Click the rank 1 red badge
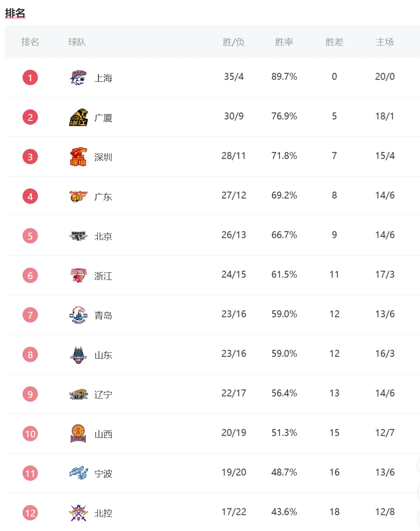This screenshot has height=531, width=420. tap(30, 77)
